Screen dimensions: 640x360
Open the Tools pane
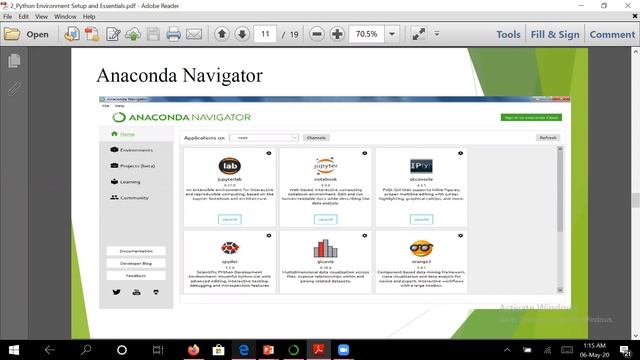tap(508, 35)
